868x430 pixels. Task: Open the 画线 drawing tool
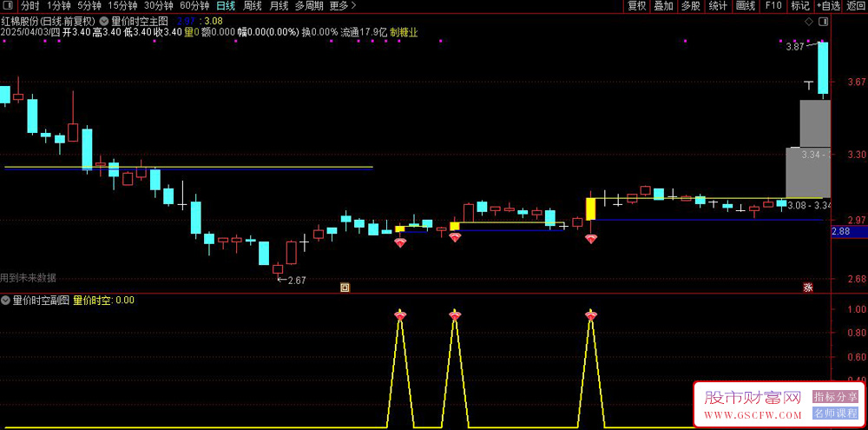tap(745, 6)
